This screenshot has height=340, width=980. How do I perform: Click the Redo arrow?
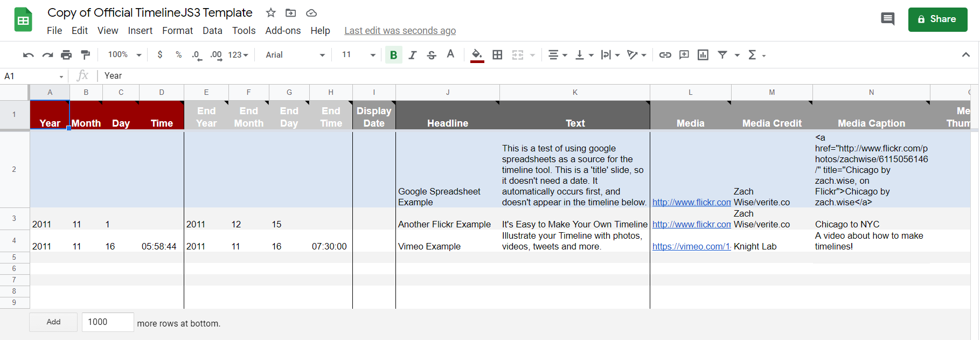tap(47, 55)
